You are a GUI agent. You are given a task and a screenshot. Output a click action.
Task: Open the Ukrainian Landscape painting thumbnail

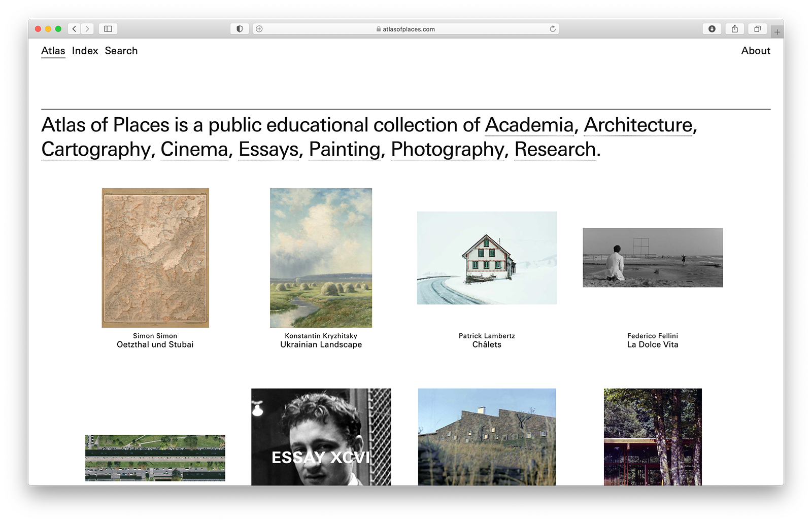(321, 258)
